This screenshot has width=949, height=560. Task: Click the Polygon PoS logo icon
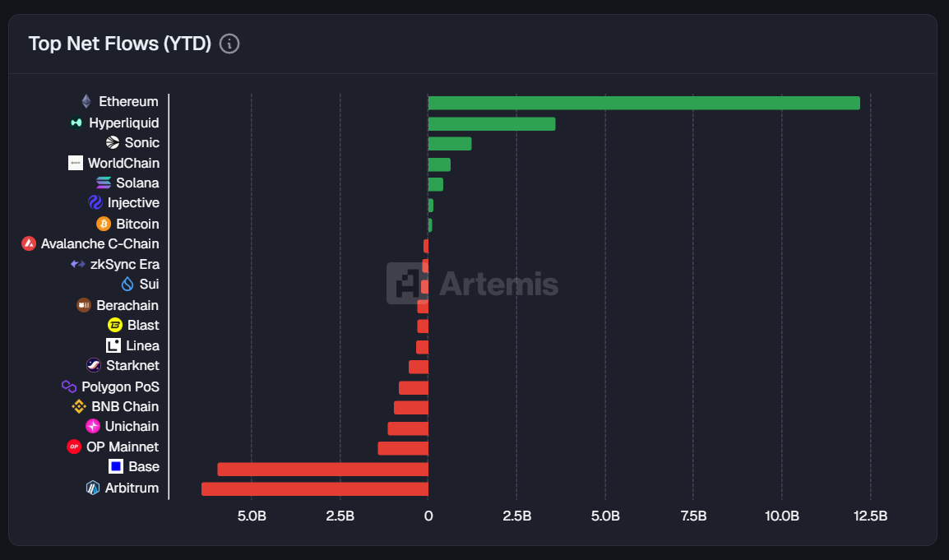(x=69, y=386)
